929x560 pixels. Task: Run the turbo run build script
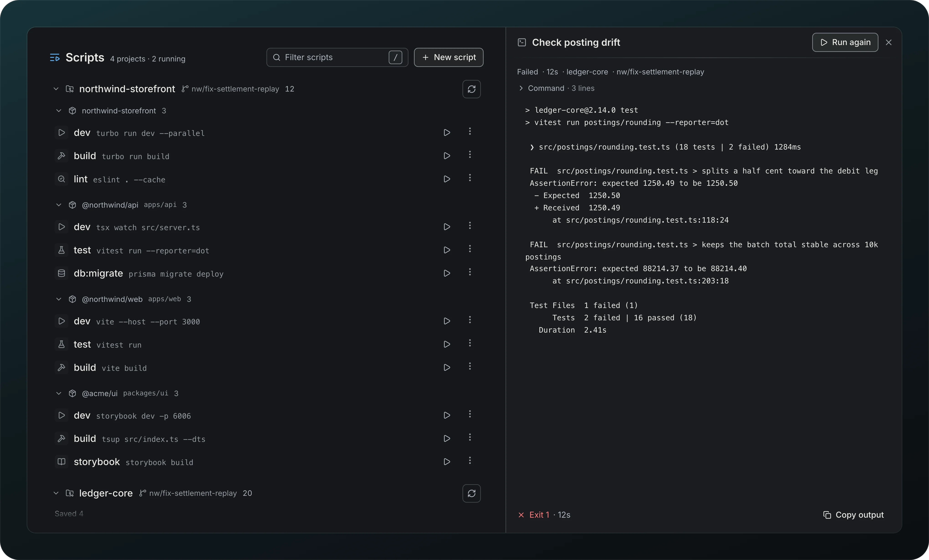tap(447, 156)
